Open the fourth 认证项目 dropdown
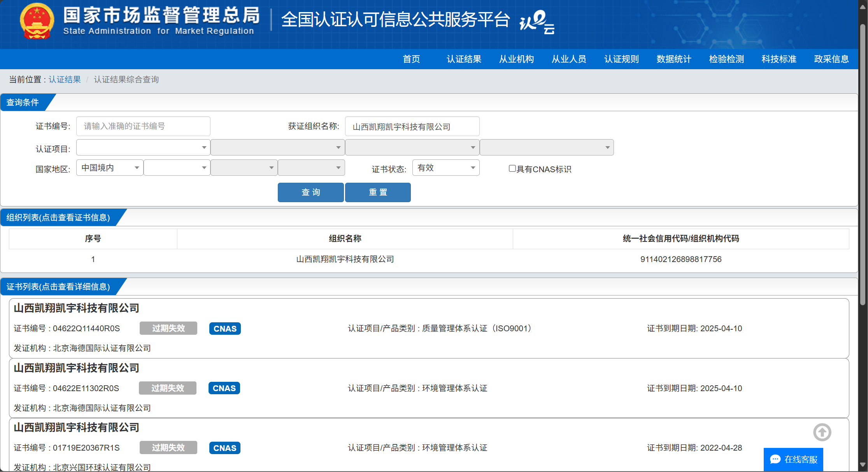The image size is (868, 472). coord(547,147)
